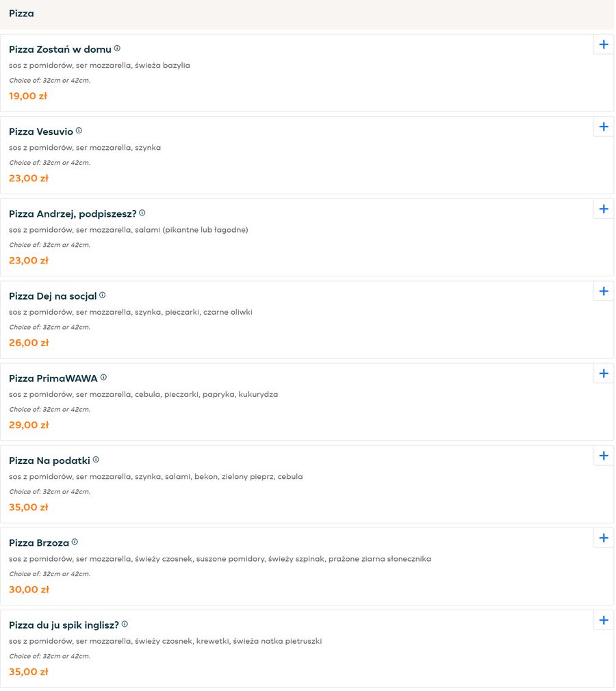Click info icon for Pizza Dej na socjal

coord(102,296)
